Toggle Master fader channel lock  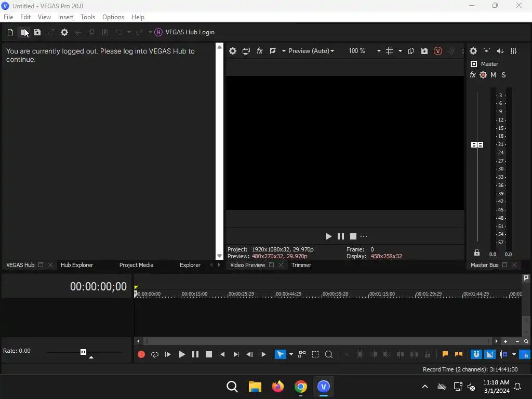[477, 252]
